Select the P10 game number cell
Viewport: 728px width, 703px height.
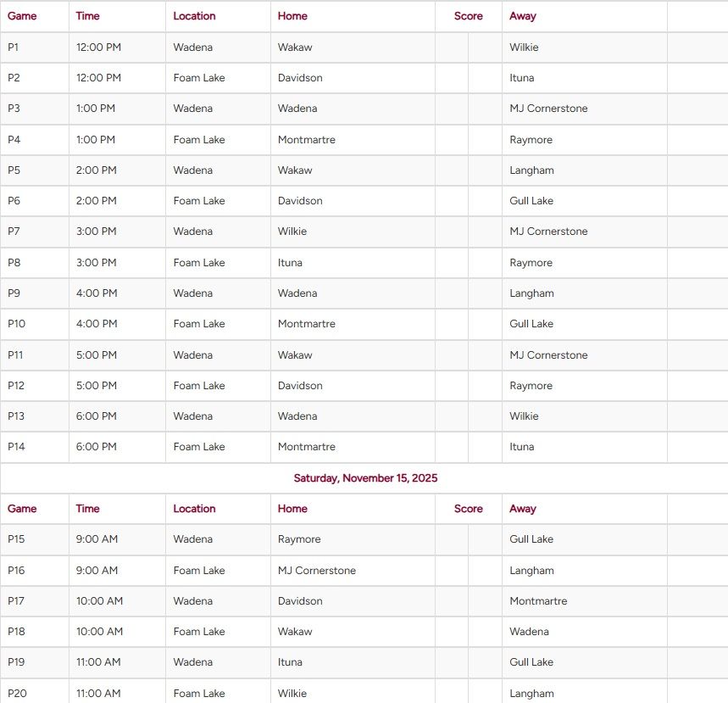17,324
